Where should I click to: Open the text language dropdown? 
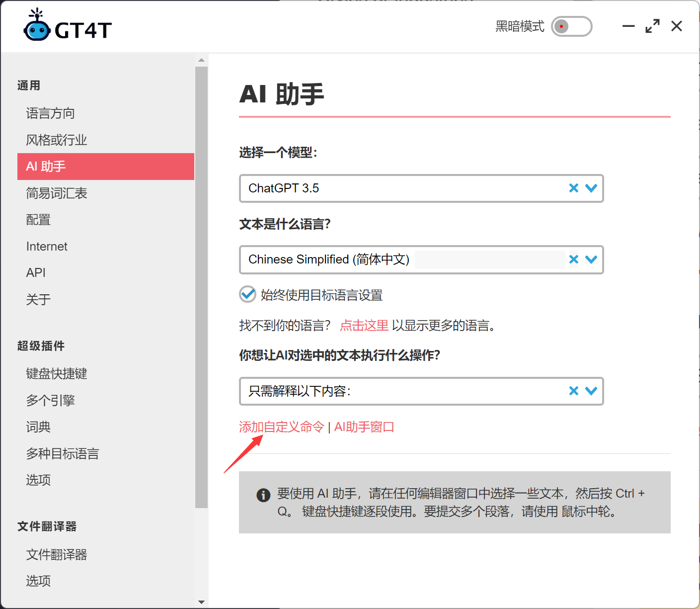tap(591, 259)
